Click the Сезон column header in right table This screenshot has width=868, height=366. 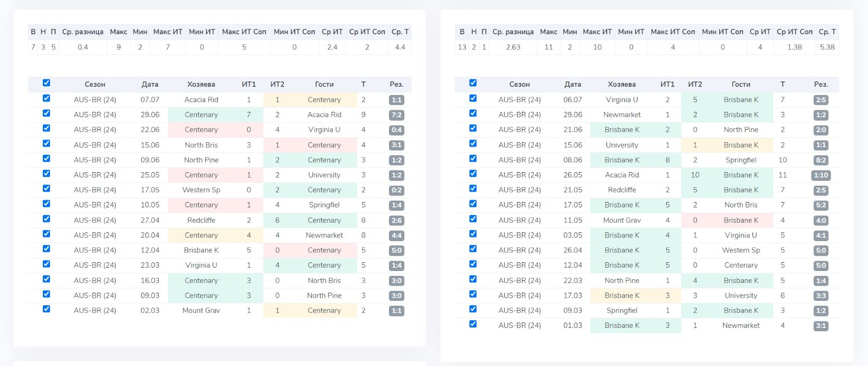tap(519, 85)
